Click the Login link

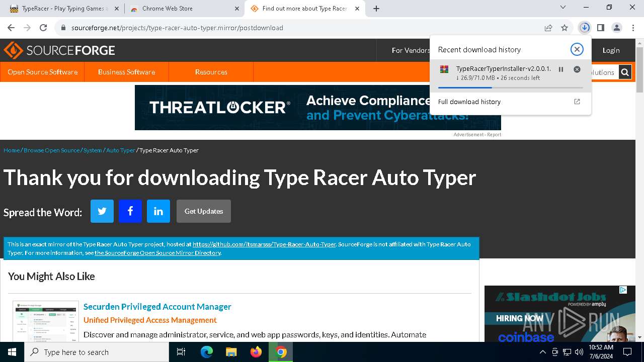click(611, 50)
